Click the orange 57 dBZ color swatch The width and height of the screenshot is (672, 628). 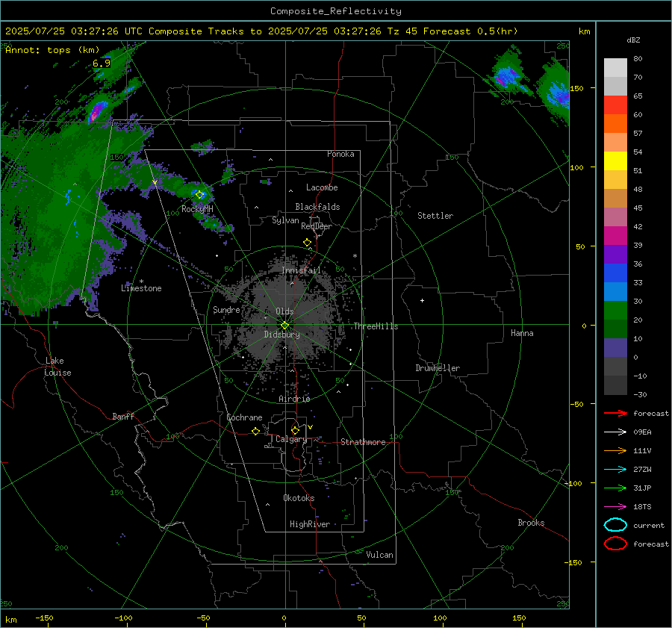click(615, 123)
